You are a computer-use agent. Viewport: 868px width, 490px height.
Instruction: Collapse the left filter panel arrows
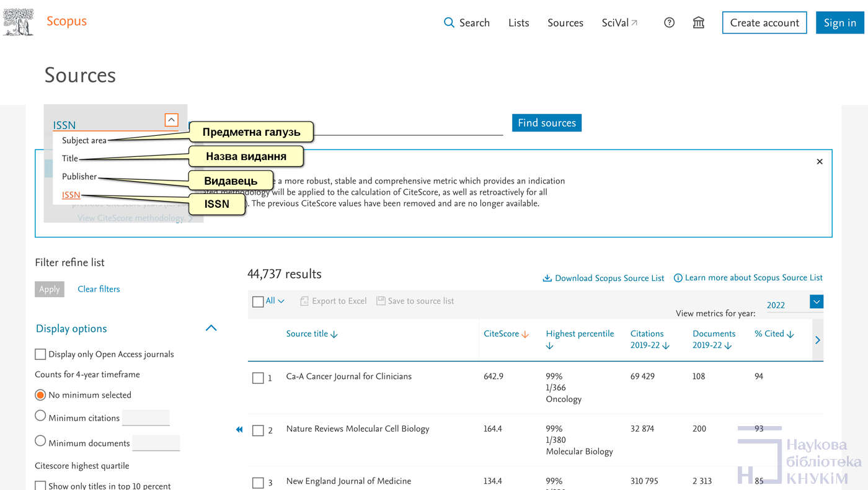[239, 430]
